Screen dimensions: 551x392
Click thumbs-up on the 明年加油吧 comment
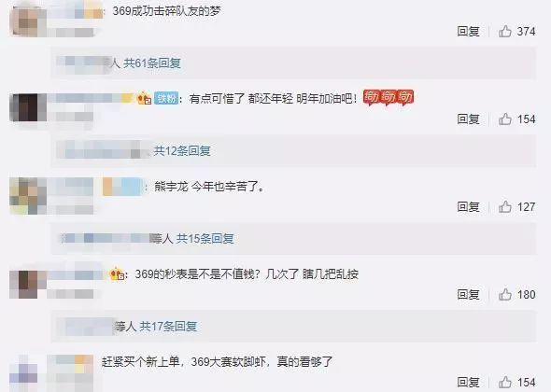pos(505,119)
